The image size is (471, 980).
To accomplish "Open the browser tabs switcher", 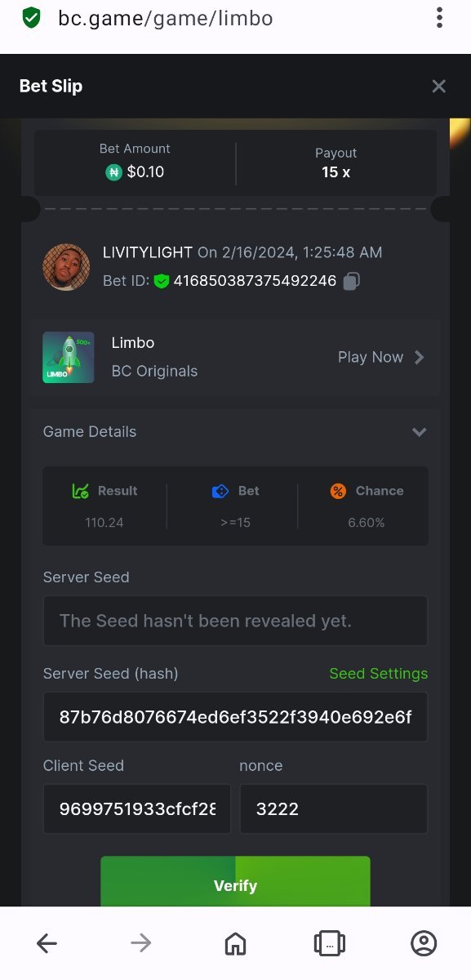I will click(330, 943).
